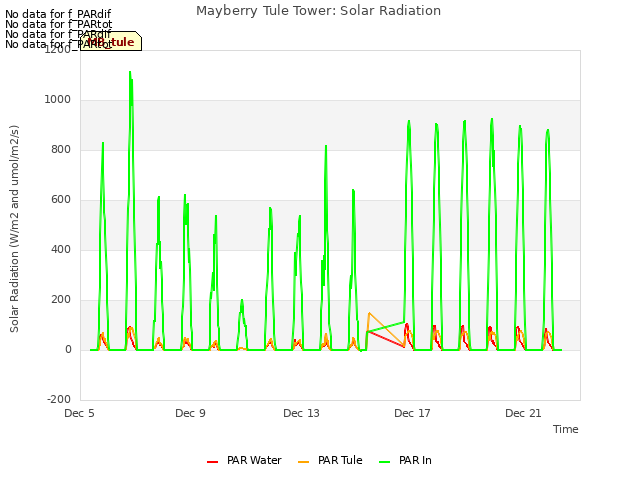Screen dimensions: 640x480
Task: Click the Dec 17 x-axis label
Action: [x=412, y=413]
